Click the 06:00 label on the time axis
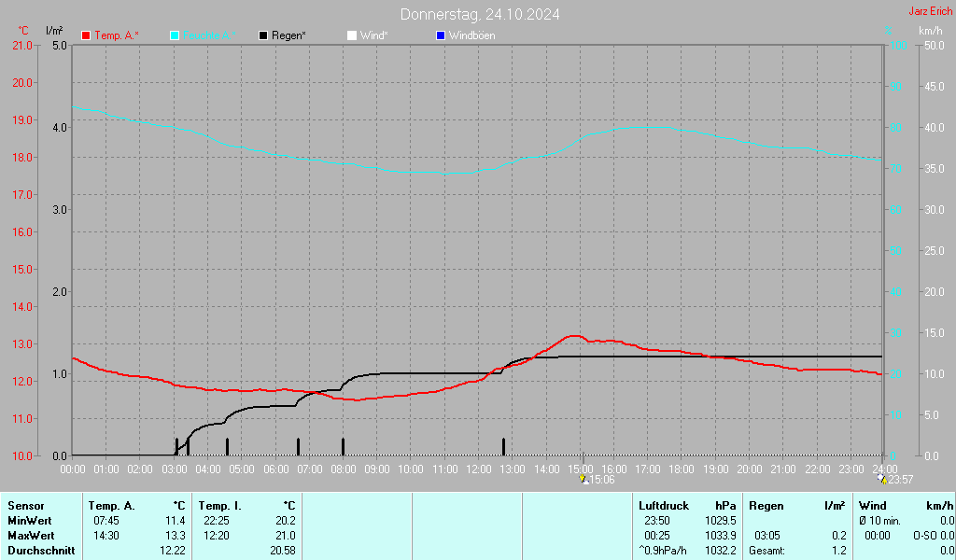The height and width of the screenshot is (560, 956). pos(275,468)
